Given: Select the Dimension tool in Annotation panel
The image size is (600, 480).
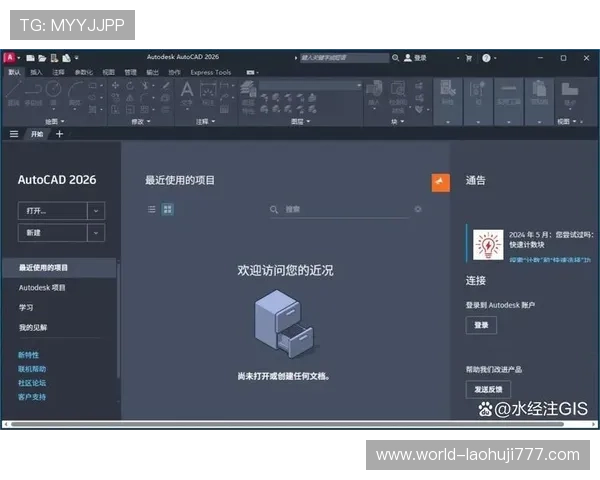Looking at the screenshot, I should click(x=208, y=90).
